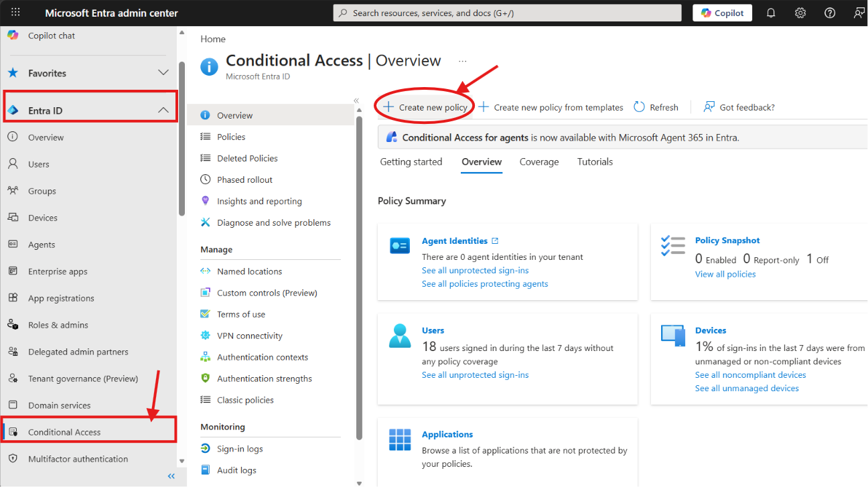Click the Groups icon in the left sidebar

click(x=13, y=191)
